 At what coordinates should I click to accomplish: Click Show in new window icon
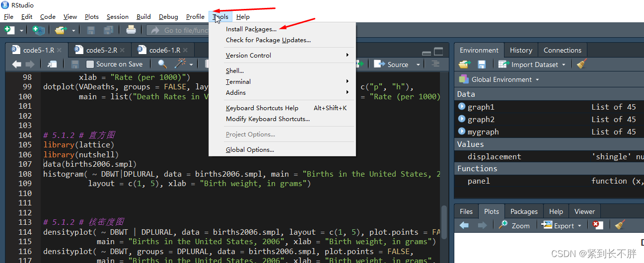tap(52, 64)
